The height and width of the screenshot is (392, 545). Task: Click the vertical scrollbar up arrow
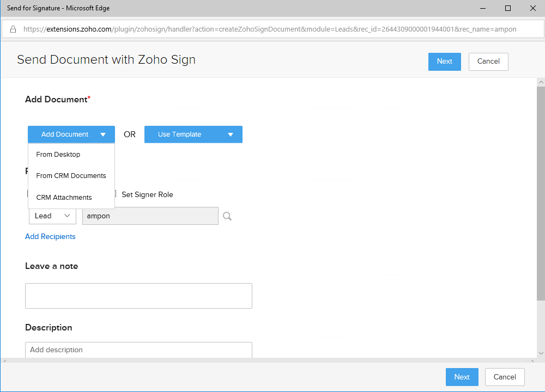(541, 82)
